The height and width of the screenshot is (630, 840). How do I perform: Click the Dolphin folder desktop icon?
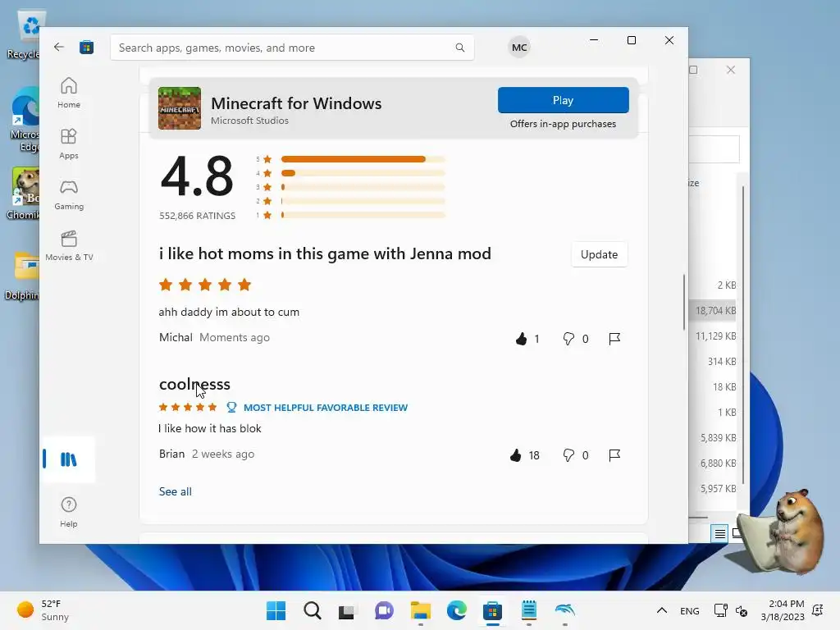point(22,276)
